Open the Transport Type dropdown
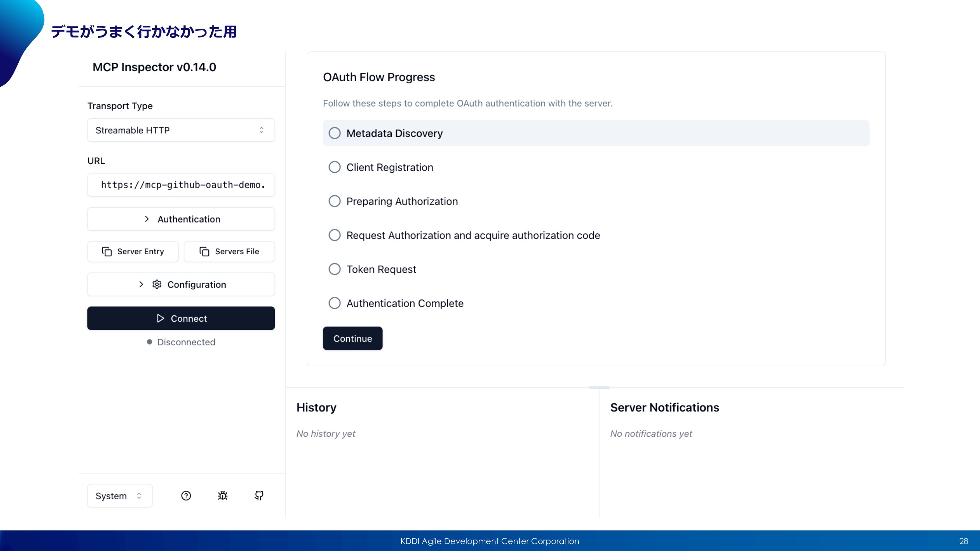This screenshot has width=980, height=551. pos(181,130)
